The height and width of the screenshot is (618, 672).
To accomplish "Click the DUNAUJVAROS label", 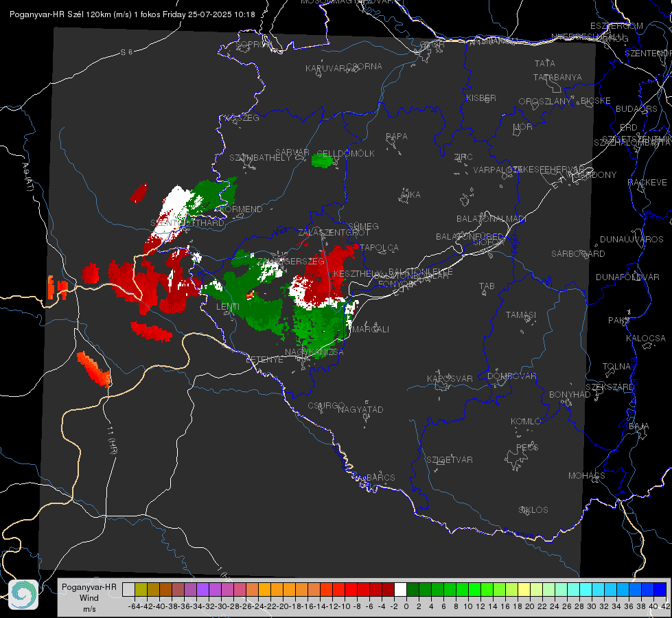I will pos(632,240).
